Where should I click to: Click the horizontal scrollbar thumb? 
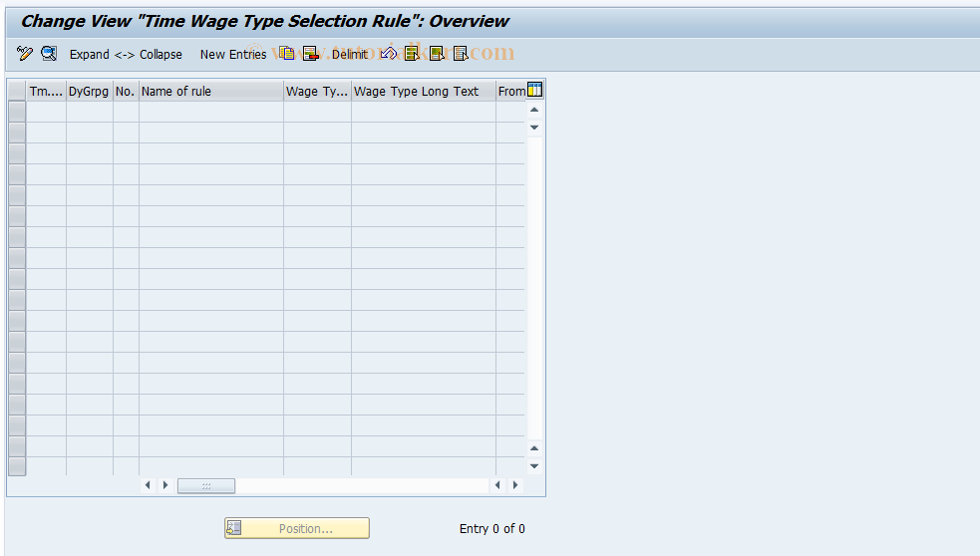(206, 485)
